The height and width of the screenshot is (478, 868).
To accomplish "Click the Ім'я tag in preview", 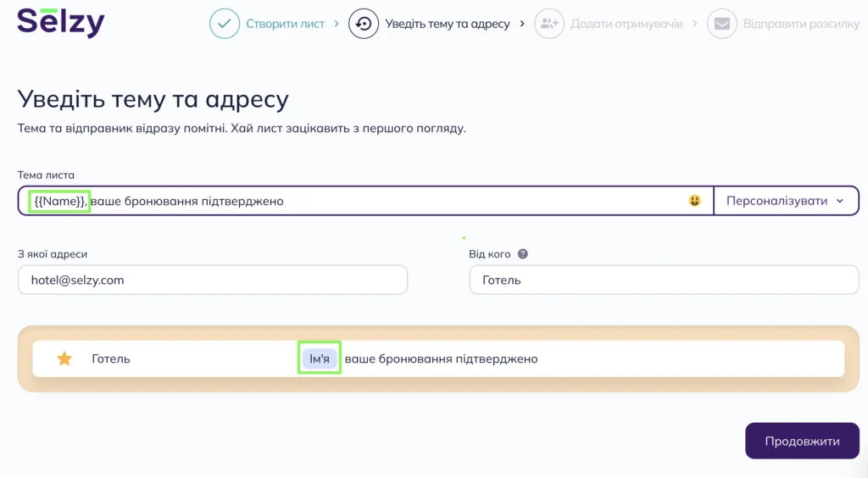I will point(320,358).
